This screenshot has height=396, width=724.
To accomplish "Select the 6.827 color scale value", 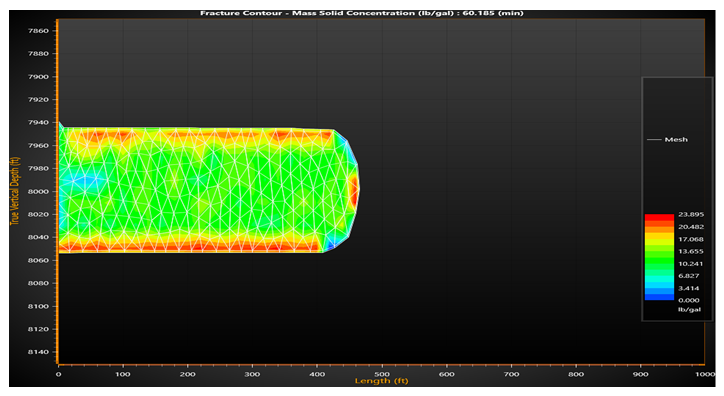I will 688,276.
